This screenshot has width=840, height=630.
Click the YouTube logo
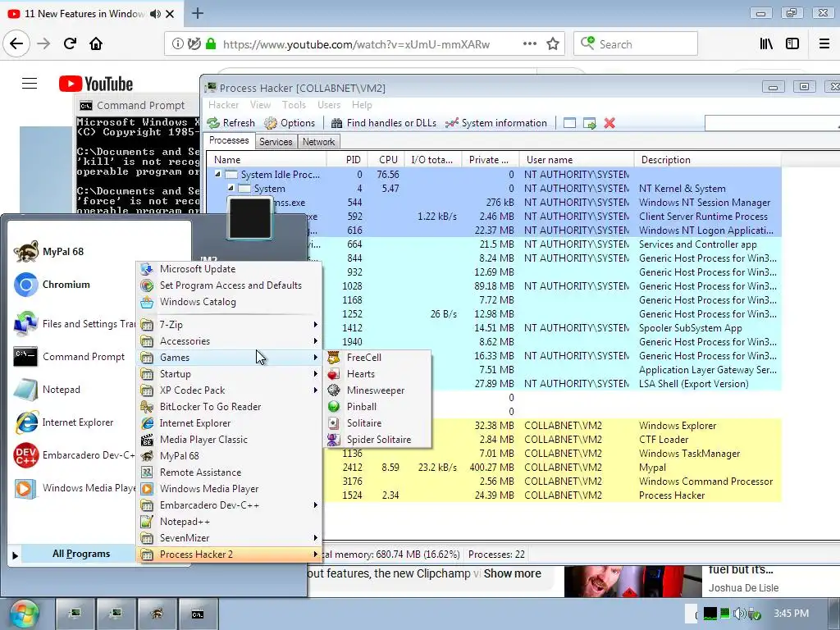point(96,84)
